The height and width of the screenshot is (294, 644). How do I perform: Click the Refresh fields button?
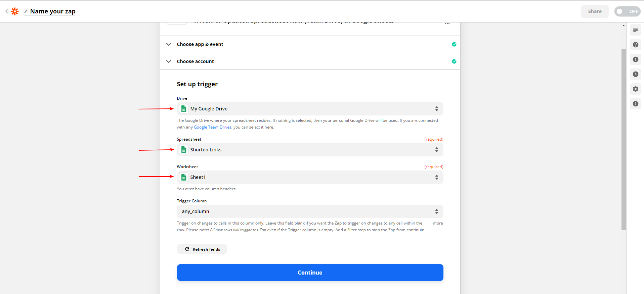(x=202, y=249)
